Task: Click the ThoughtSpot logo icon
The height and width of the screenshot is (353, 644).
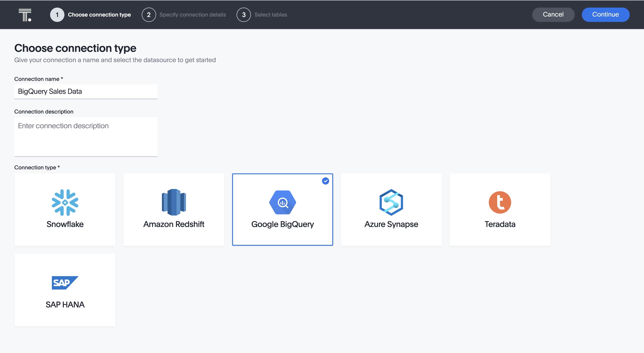Action: click(25, 15)
